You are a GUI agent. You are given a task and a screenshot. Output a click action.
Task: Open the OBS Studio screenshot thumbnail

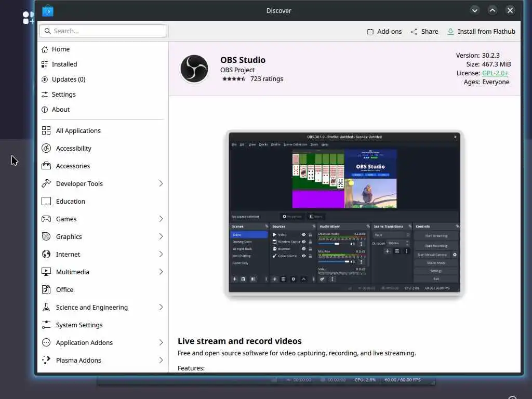pyautogui.click(x=344, y=212)
